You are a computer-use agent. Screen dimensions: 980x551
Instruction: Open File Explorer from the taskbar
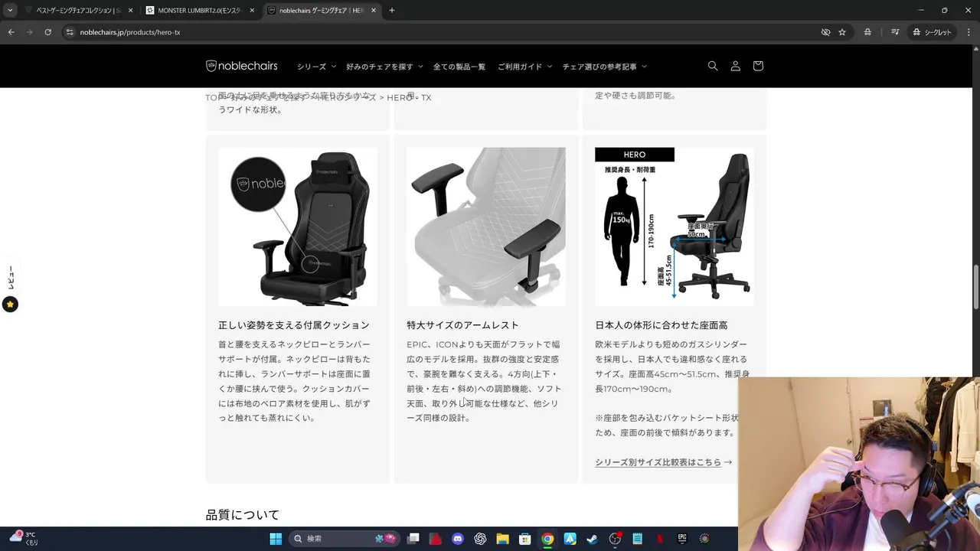(502, 539)
